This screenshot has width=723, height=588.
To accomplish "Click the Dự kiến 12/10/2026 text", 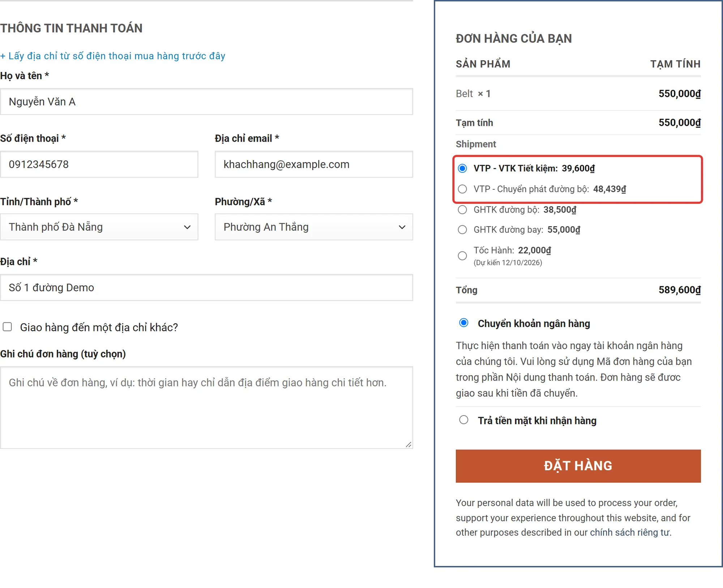I will 508,263.
